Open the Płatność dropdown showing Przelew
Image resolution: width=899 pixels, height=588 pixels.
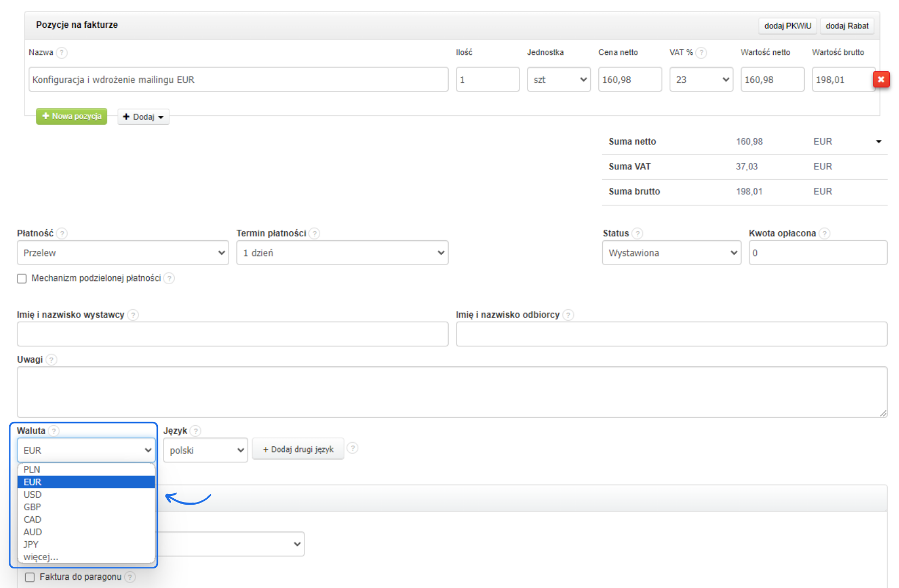123,253
